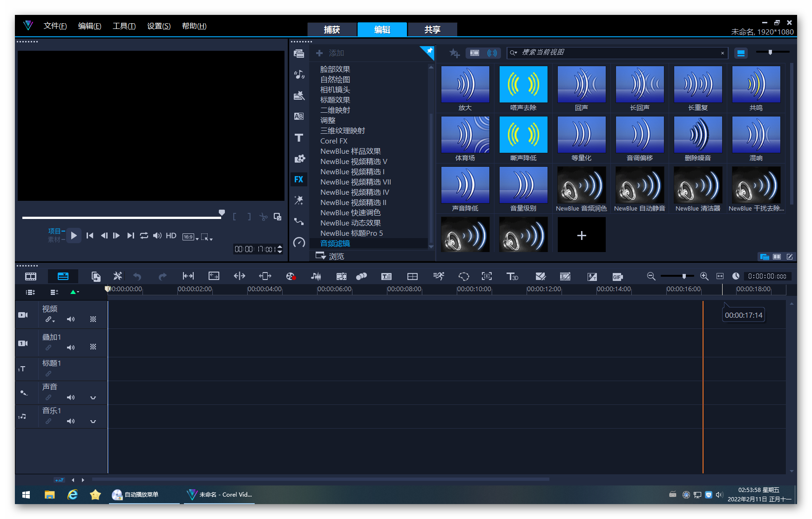Open the Sound library icon in sidebar

[299, 75]
